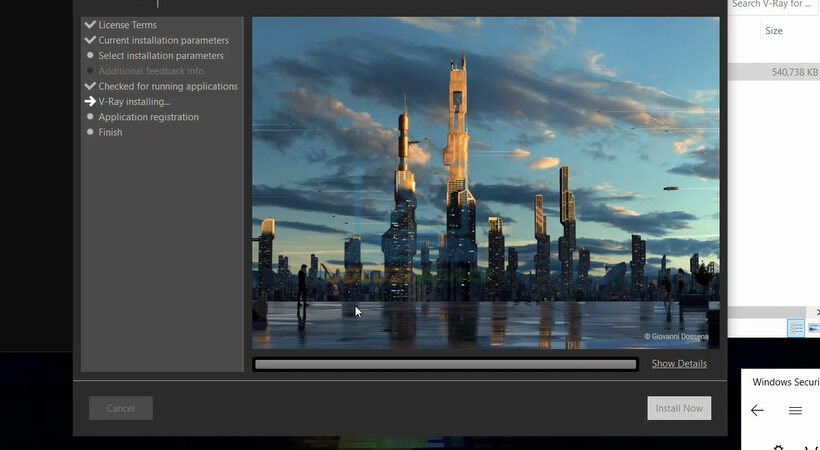820x450 pixels.
Task: Open the hamburger menu in Windows Security
Action: (x=795, y=410)
